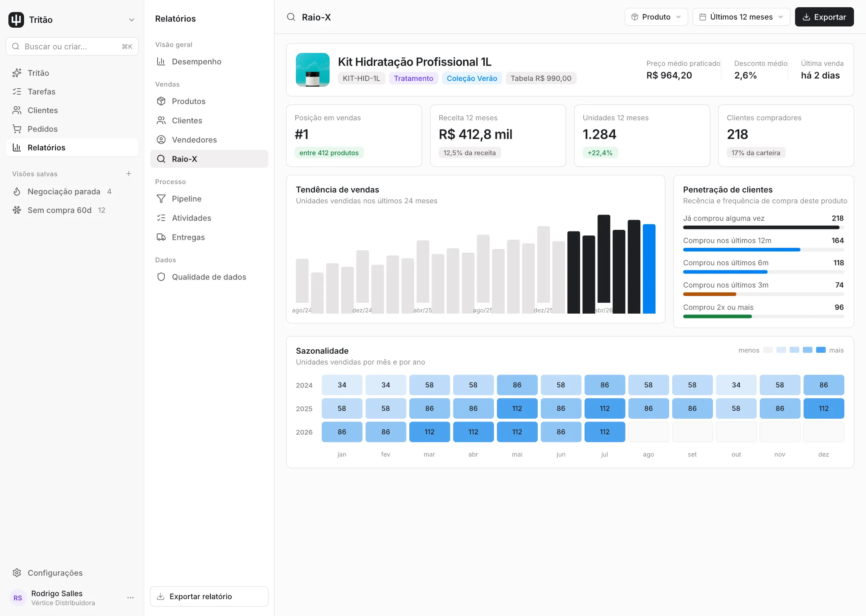This screenshot has width=866, height=616.
Task: Select the Pipeline funnel icon
Action: click(x=161, y=199)
